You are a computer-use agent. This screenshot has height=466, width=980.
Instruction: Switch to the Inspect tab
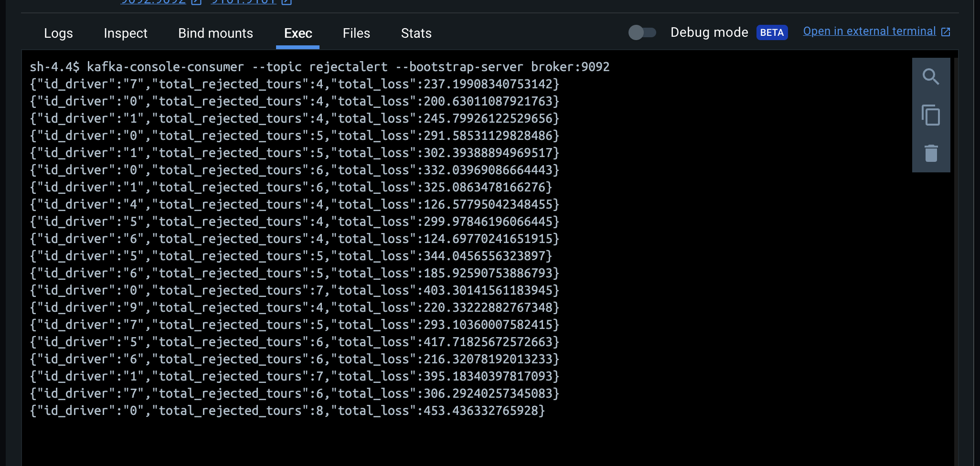point(126,33)
